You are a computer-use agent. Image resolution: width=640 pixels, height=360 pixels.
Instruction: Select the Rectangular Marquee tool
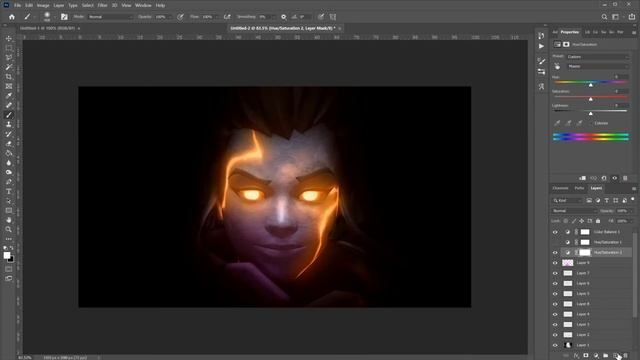[9, 48]
